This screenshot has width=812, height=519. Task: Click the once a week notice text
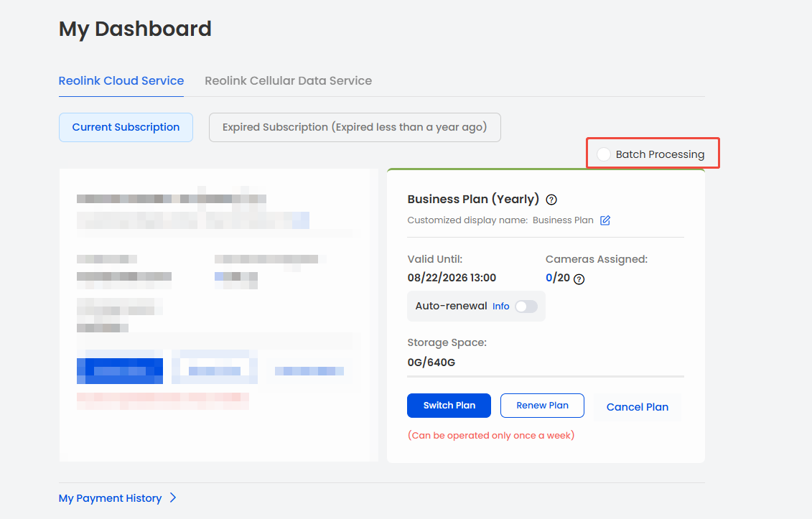[491, 436]
